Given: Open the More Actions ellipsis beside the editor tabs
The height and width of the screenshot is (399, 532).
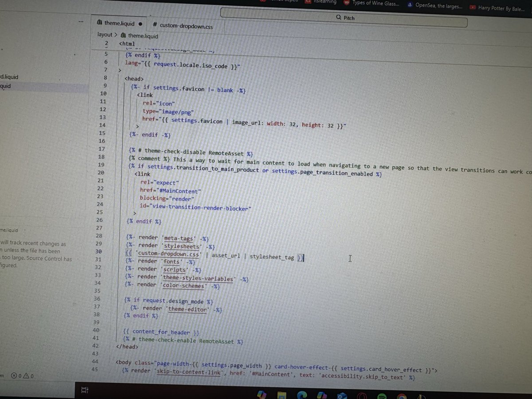Looking at the screenshot, I should coord(80,21).
